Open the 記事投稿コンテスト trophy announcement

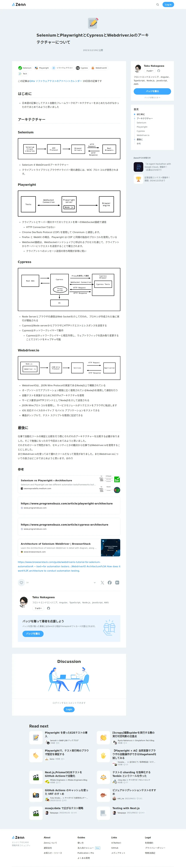(138, 179)
